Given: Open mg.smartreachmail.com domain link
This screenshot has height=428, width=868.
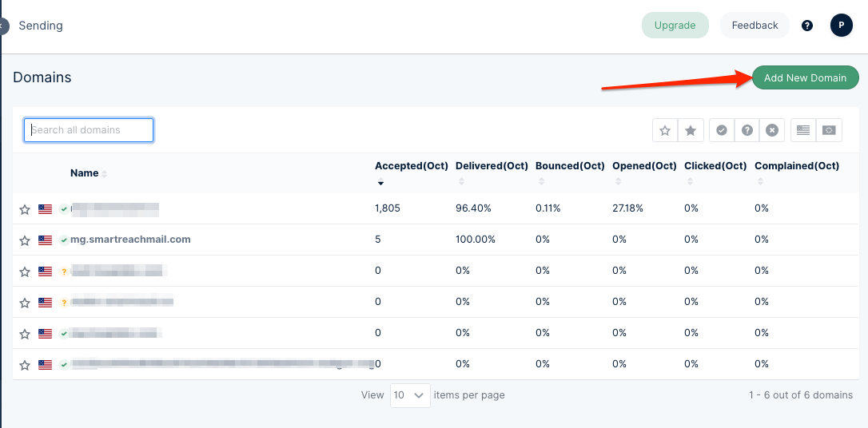Looking at the screenshot, I should (x=130, y=240).
